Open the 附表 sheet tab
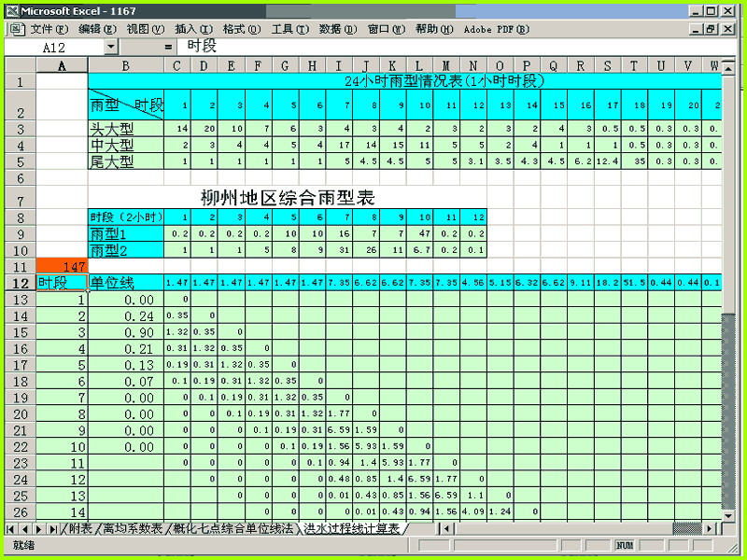 click(80, 528)
